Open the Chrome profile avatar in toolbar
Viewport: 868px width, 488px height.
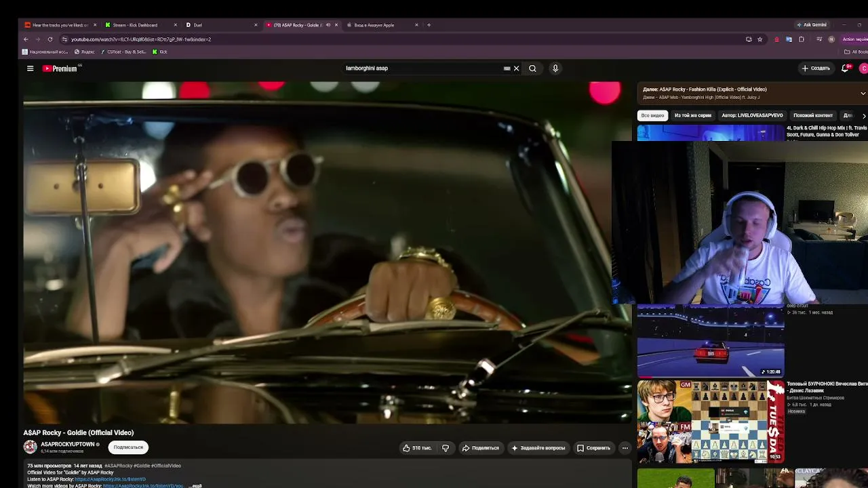click(x=831, y=39)
